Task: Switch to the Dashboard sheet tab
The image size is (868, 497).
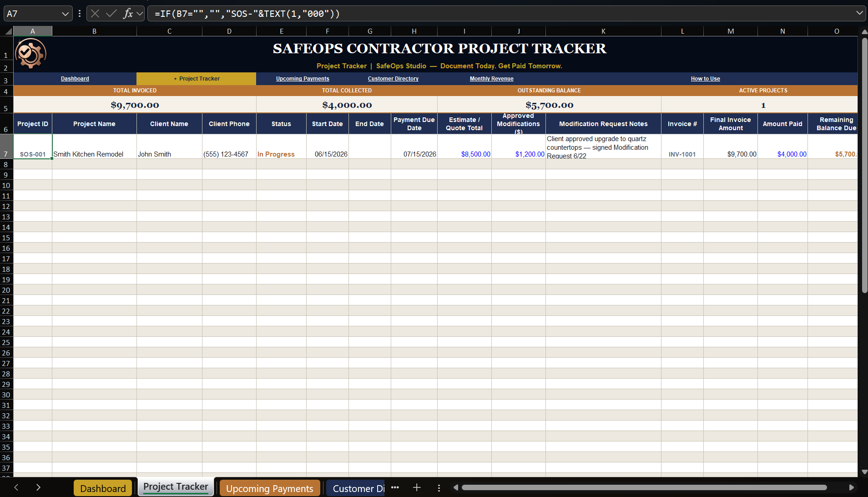Action: [x=103, y=488]
